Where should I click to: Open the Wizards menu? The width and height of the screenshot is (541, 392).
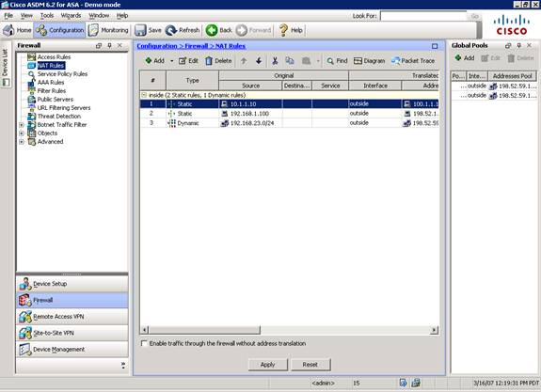point(71,16)
